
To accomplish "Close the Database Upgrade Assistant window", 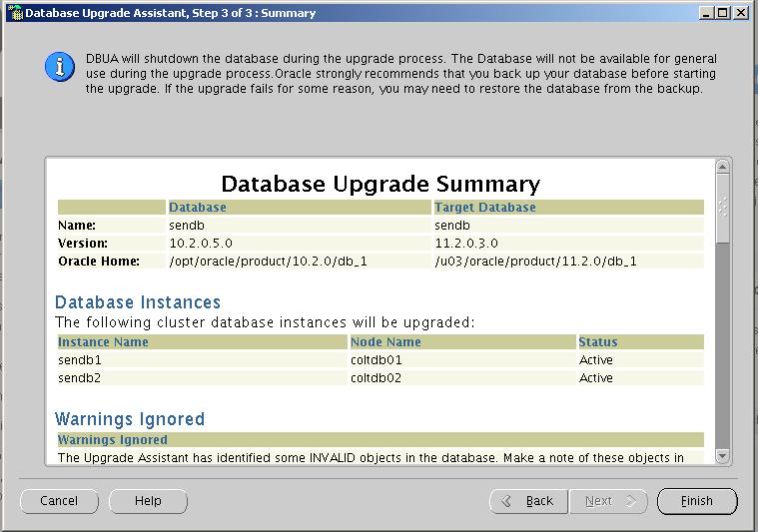I will [x=741, y=13].
